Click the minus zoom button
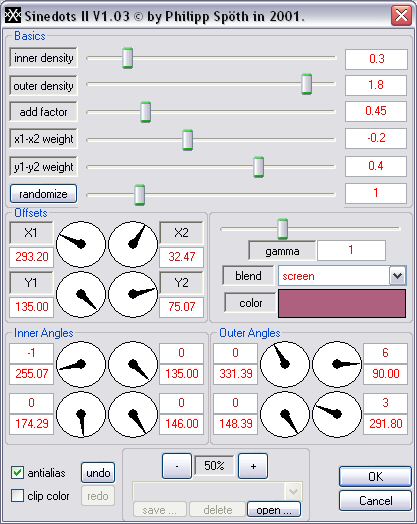The height and width of the screenshot is (524, 417). (177, 466)
